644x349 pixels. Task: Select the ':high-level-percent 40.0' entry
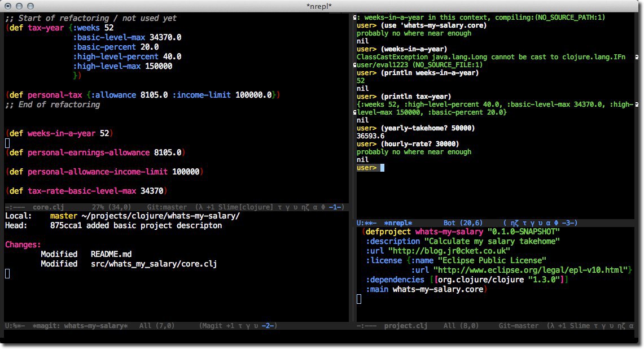tap(128, 56)
